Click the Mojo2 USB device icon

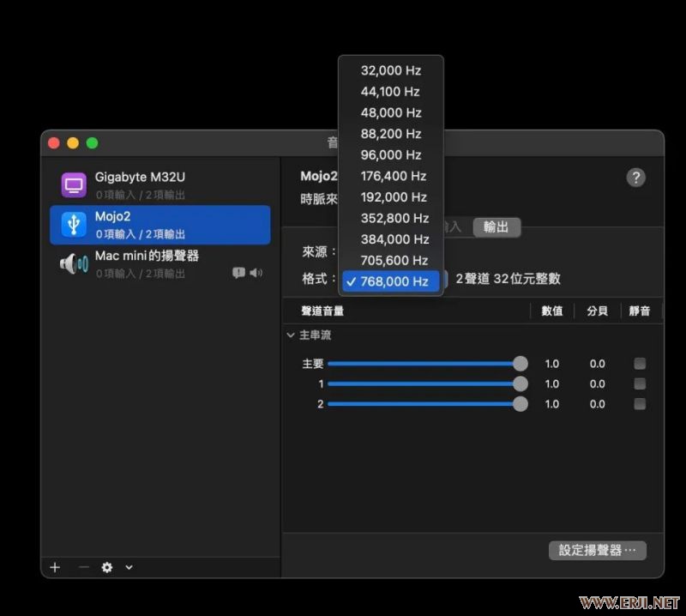(74, 225)
